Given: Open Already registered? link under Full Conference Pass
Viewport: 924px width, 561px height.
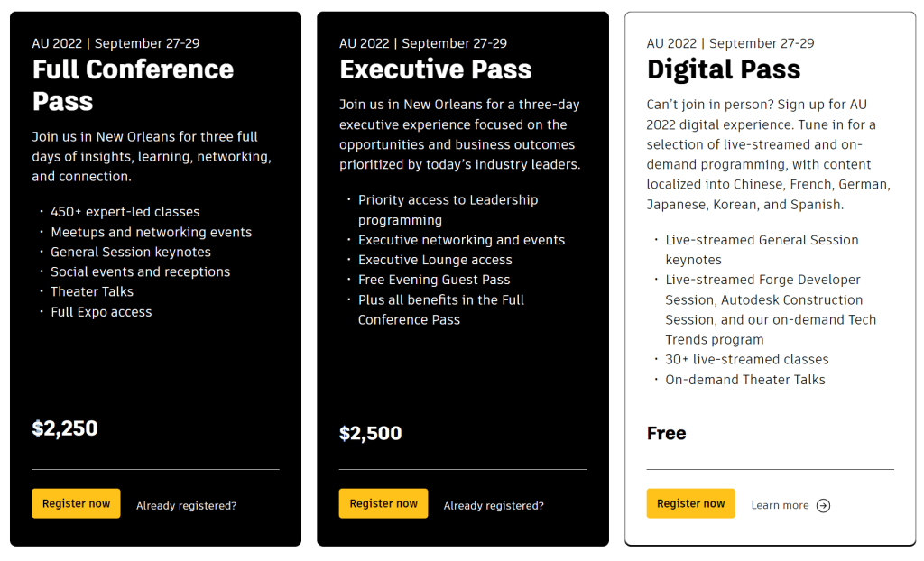Looking at the screenshot, I should click(186, 506).
